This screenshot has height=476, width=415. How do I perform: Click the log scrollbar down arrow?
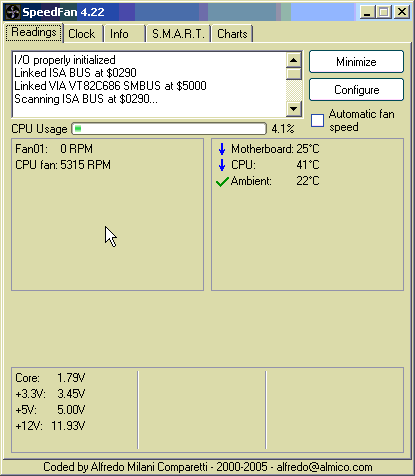pos(294,108)
